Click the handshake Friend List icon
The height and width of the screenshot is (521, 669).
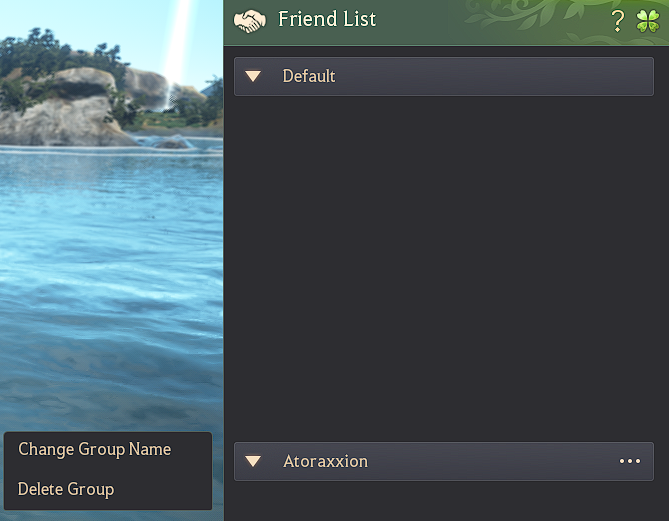coord(250,21)
